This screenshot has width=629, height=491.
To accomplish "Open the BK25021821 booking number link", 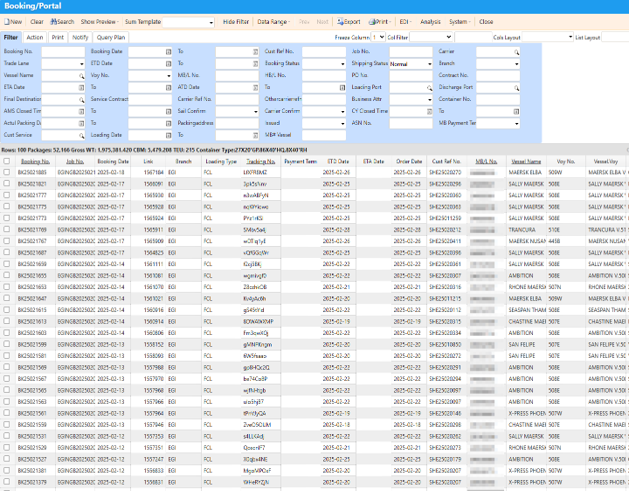I will (x=32, y=183).
